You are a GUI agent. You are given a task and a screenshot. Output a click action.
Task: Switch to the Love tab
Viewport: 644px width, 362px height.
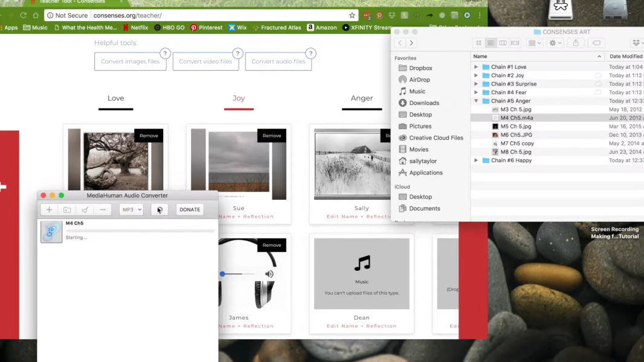[x=116, y=98]
